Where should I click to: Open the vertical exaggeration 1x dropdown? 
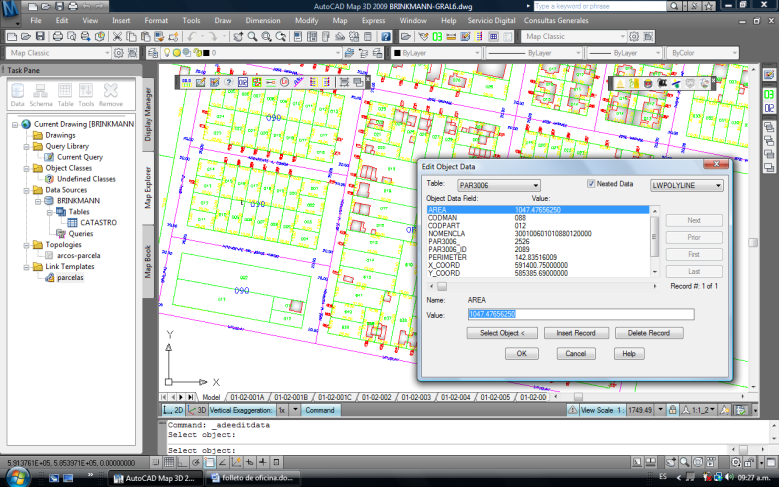point(295,410)
